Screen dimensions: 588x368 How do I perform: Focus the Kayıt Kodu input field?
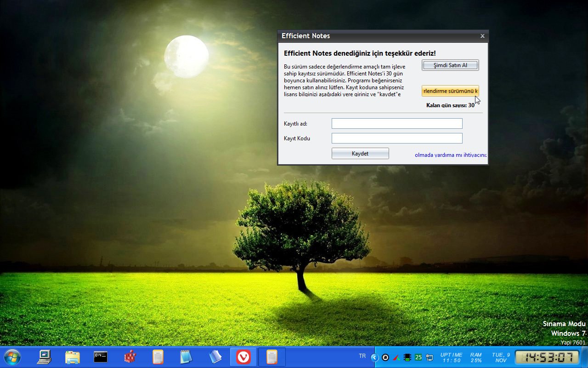click(x=397, y=138)
